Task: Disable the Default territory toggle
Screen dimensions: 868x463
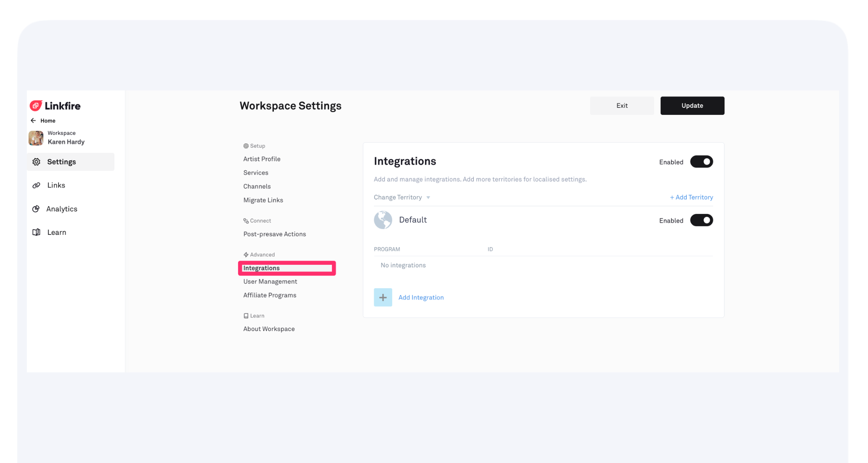Action: tap(701, 220)
